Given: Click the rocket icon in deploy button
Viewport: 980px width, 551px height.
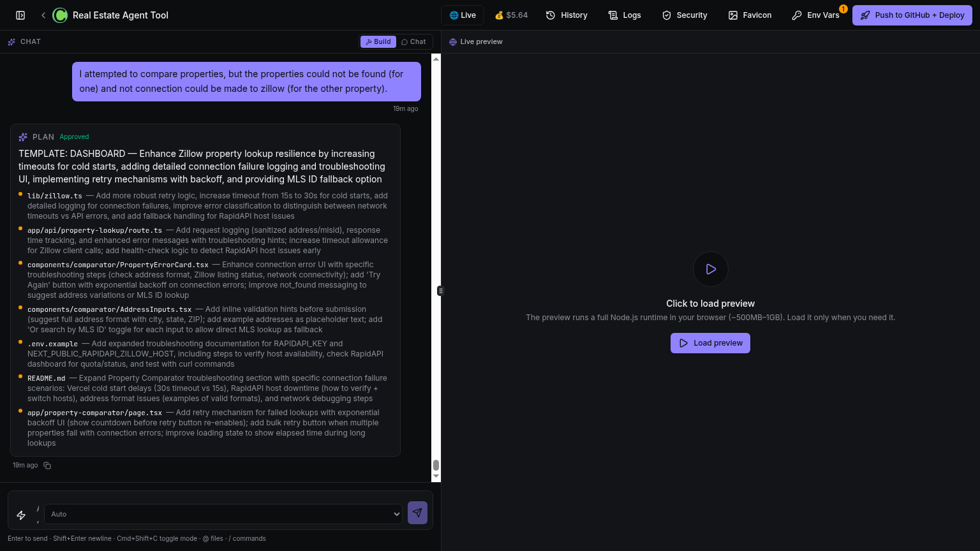Looking at the screenshot, I should click(865, 15).
